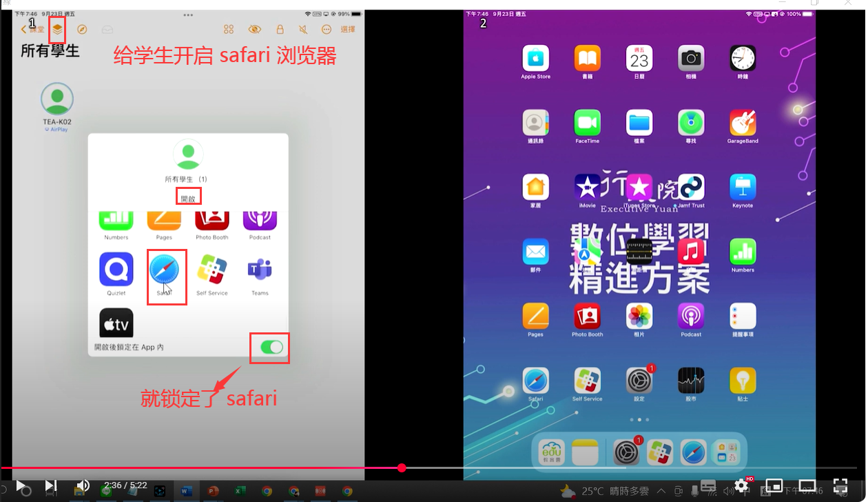Open the 書籍 Books app on home screen

[588, 58]
